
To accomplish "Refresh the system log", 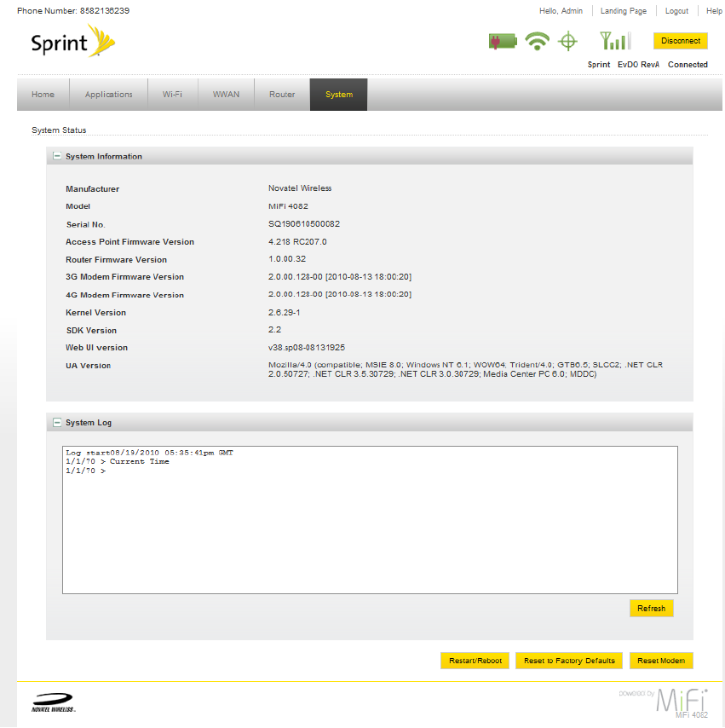I will (651, 608).
